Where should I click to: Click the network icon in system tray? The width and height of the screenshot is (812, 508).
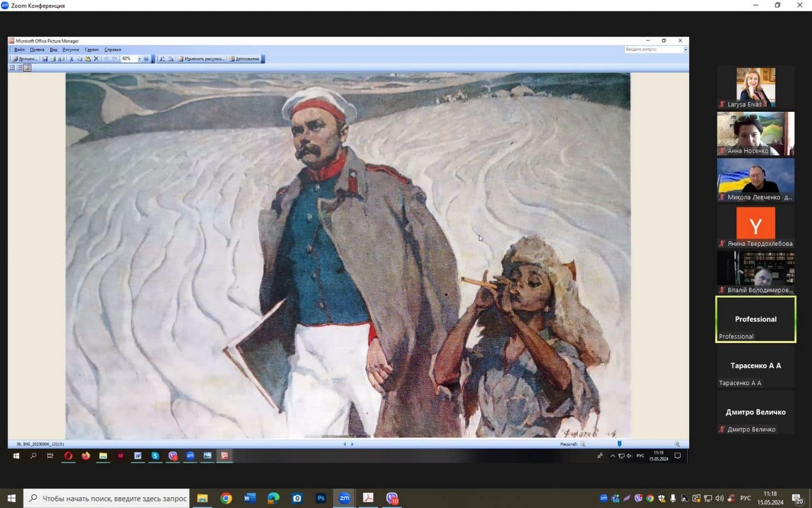707,498
